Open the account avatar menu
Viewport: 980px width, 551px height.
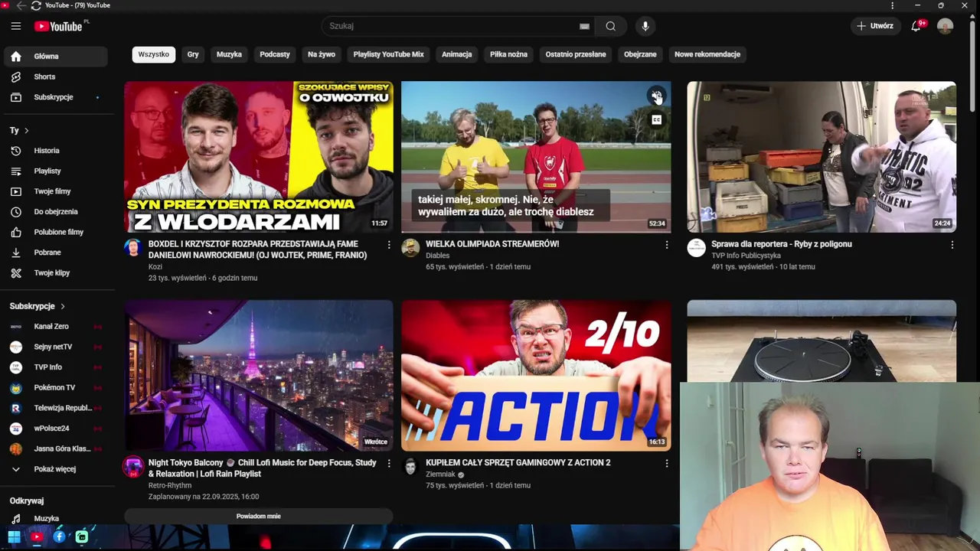tap(945, 26)
